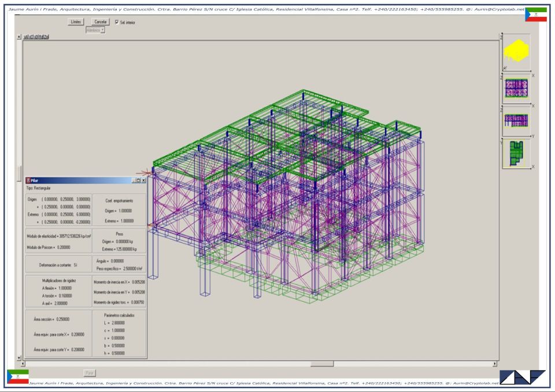The image size is (555, 392).
Task: Click the Límites button
Action: [x=76, y=22]
